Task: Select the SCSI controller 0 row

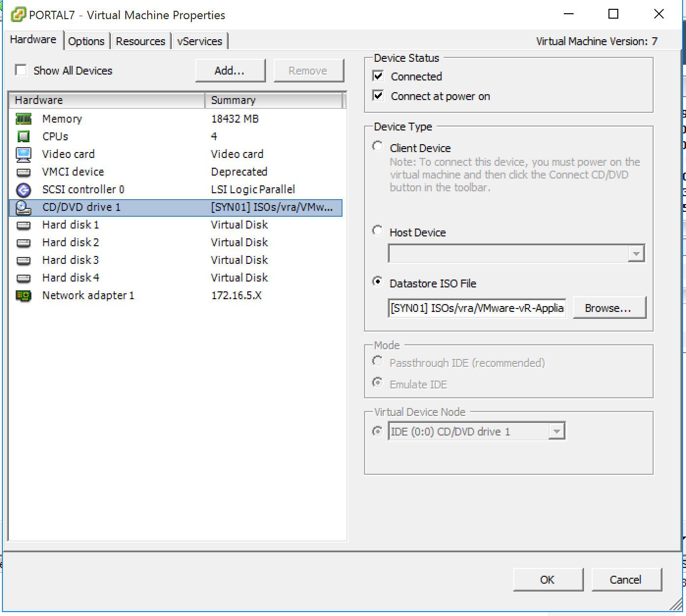Action: [176, 189]
